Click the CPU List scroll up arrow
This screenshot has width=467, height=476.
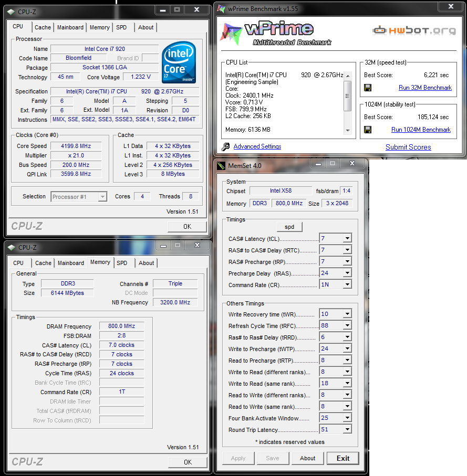point(348,76)
